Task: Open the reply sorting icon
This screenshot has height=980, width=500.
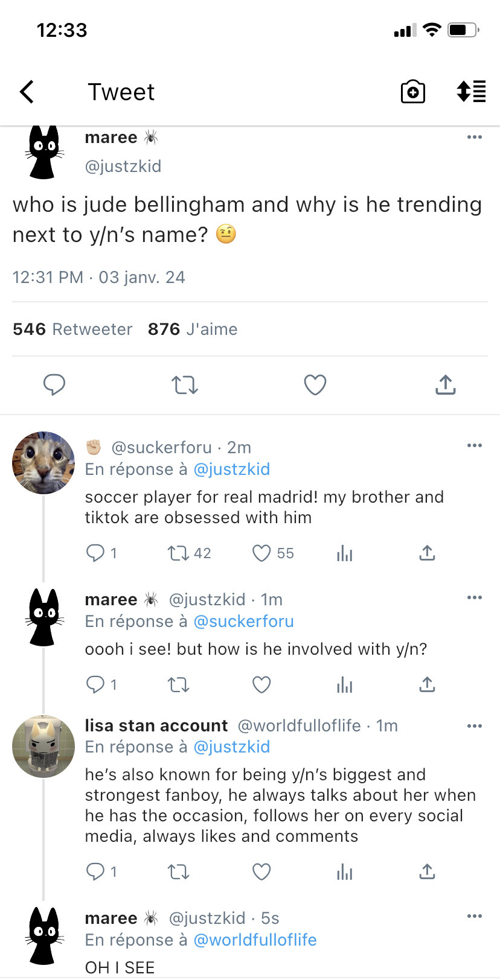Action: [x=471, y=92]
